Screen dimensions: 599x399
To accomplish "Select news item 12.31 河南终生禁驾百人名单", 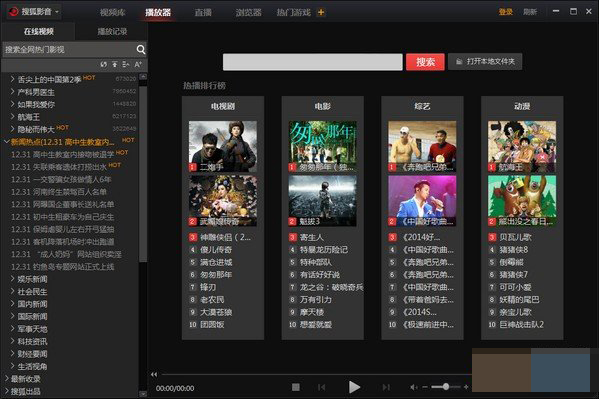I will (59, 191).
